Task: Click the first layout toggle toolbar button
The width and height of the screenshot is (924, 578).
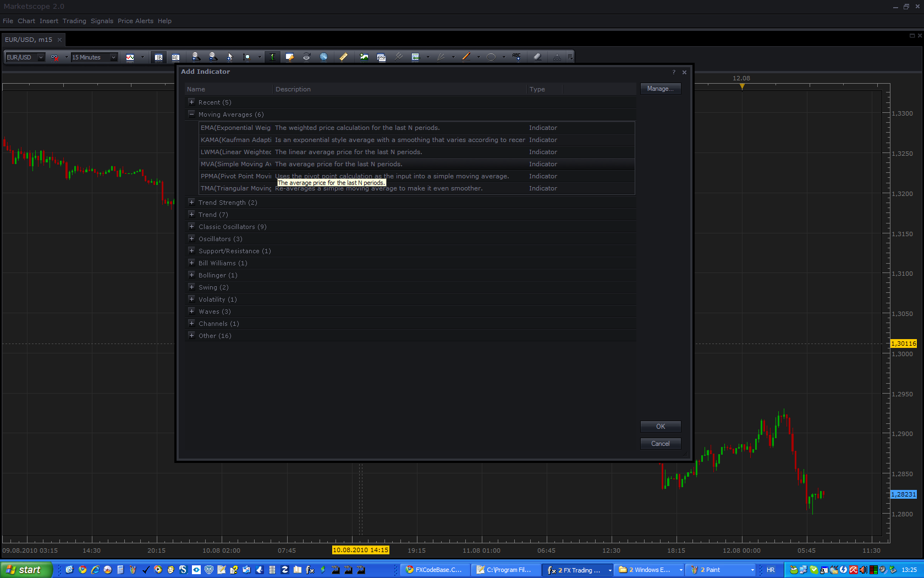Action: click(x=158, y=57)
